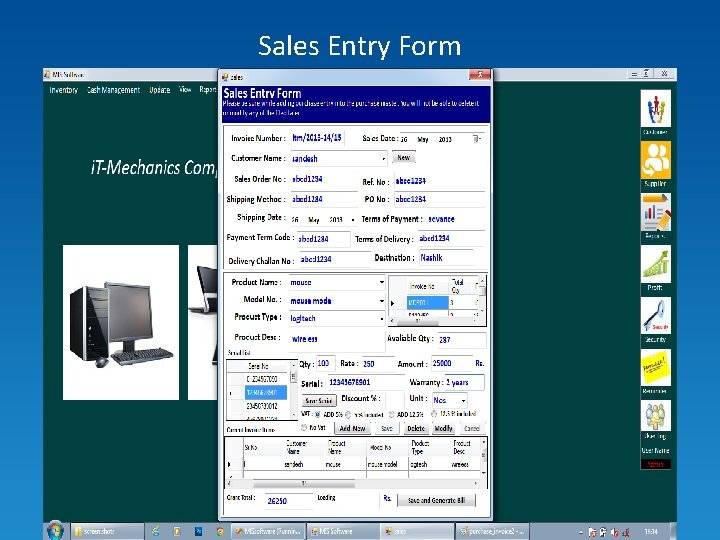720x540 pixels.
Task: Click the Delete button
Action: coord(416,428)
